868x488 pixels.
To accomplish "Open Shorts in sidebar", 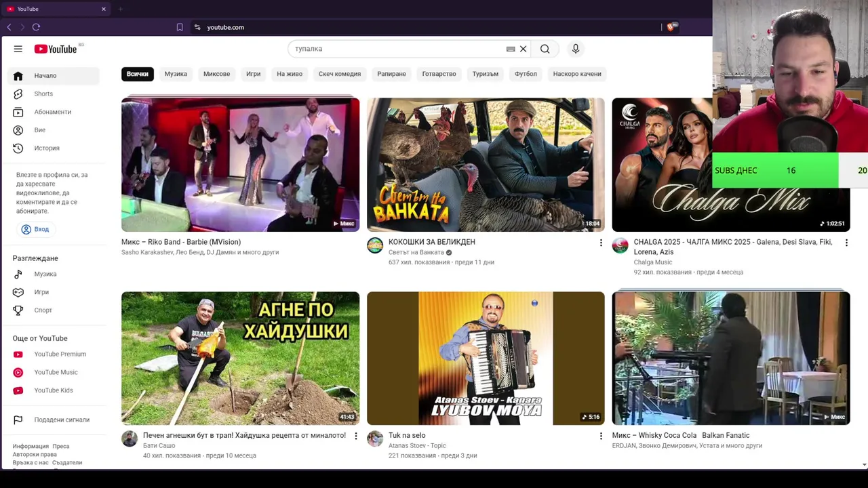I will point(54,94).
